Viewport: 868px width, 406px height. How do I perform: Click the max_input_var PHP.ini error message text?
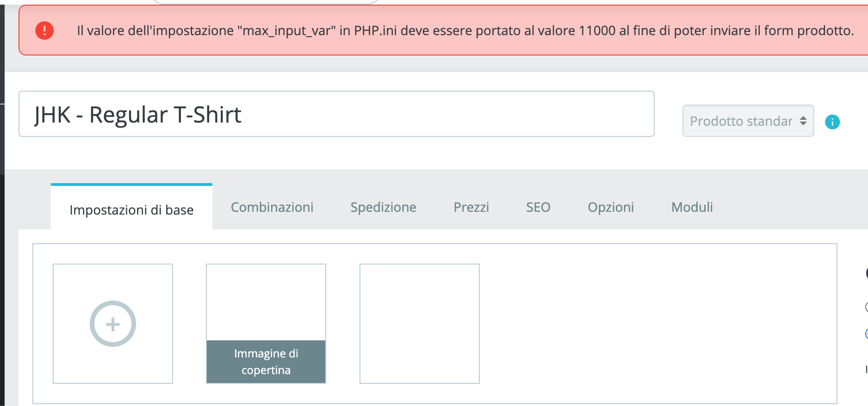pyautogui.click(x=465, y=31)
